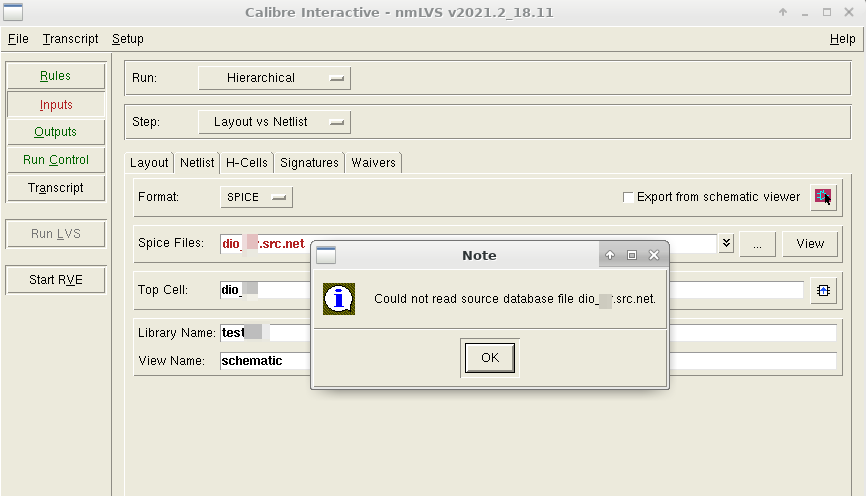Maximize the Note dialog window
866x496 pixels.
click(632, 255)
